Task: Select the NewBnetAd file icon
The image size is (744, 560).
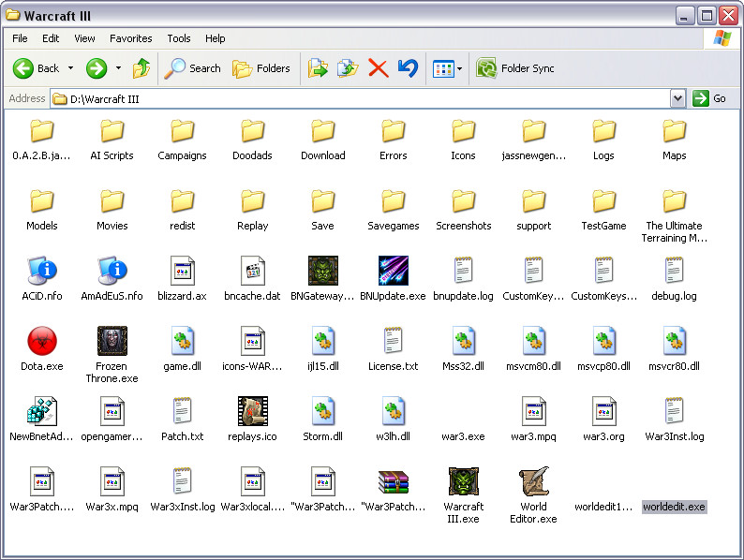Action: (42, 410)
